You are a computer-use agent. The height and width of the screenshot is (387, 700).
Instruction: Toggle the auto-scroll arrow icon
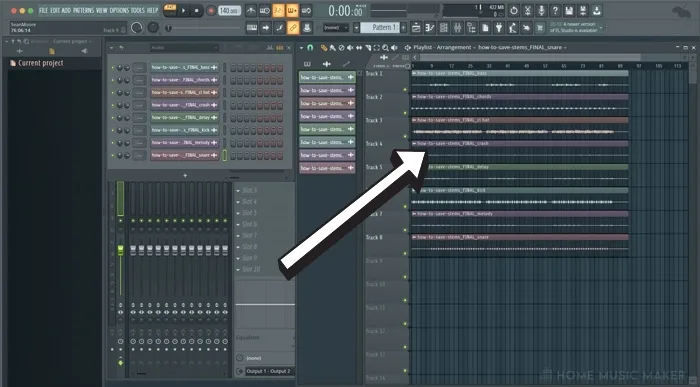[x=266, y=28]
